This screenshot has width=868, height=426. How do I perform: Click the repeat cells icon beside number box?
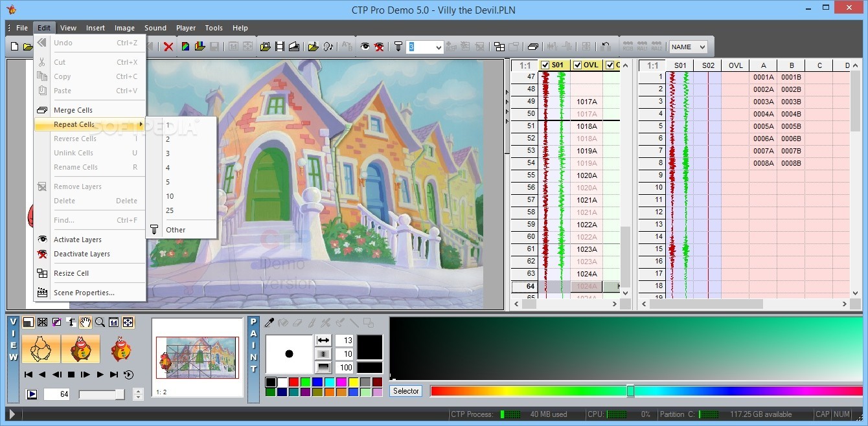coord(398,47)
